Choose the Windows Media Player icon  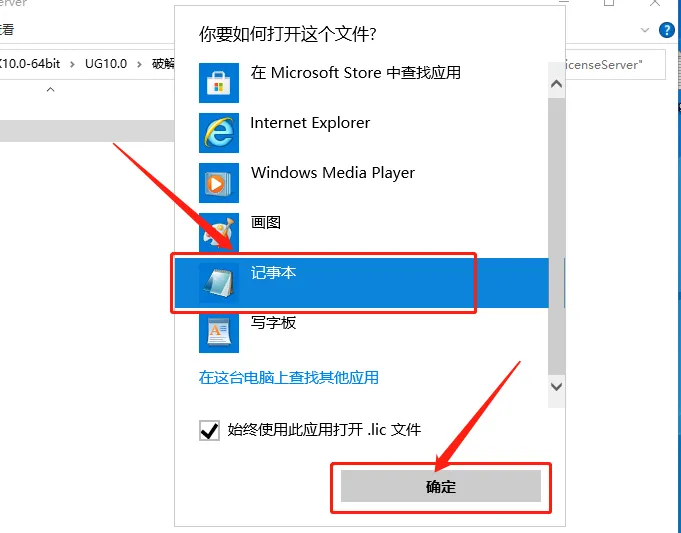[219, 182]
